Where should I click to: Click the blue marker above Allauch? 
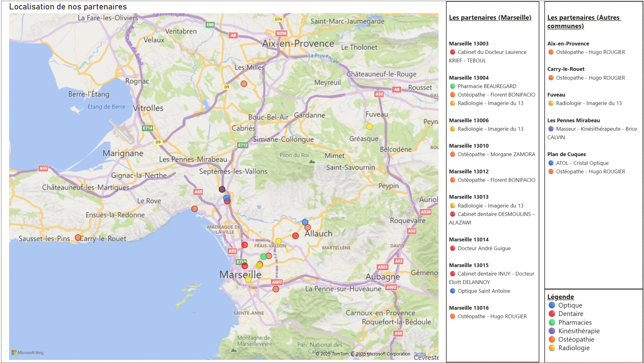(x=305, y=222)
